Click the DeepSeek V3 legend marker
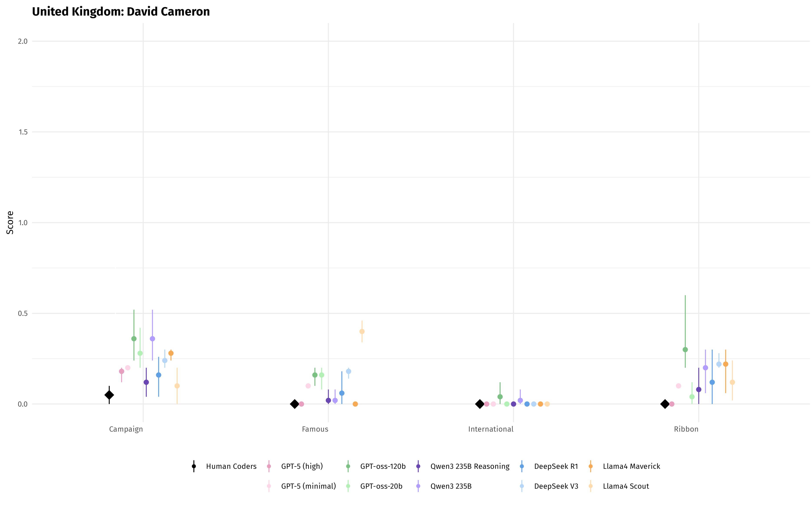Screen dimensions: 812x515 (x=522, y=486)
